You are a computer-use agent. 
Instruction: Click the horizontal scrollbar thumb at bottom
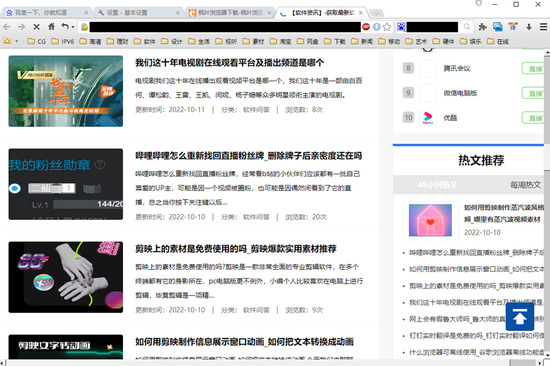522,362
